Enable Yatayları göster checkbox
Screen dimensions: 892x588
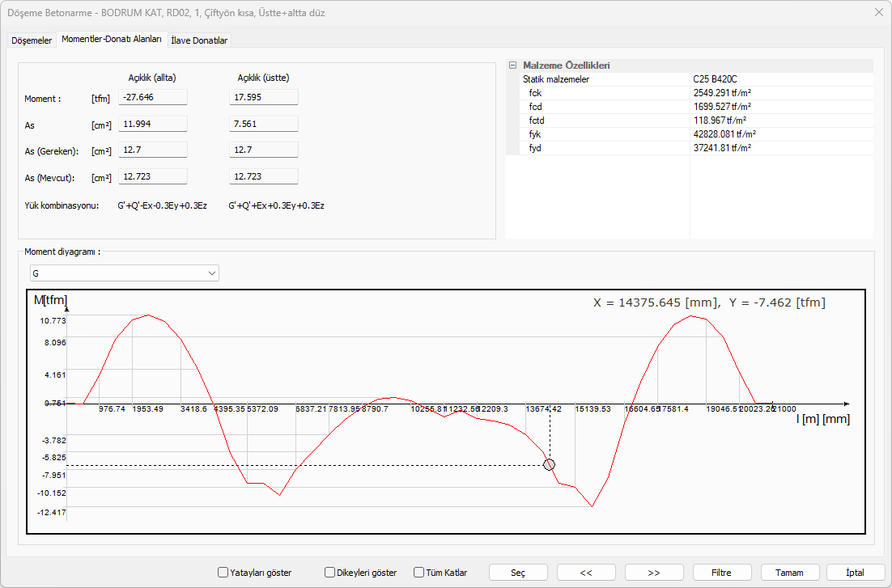pos(223,573)
